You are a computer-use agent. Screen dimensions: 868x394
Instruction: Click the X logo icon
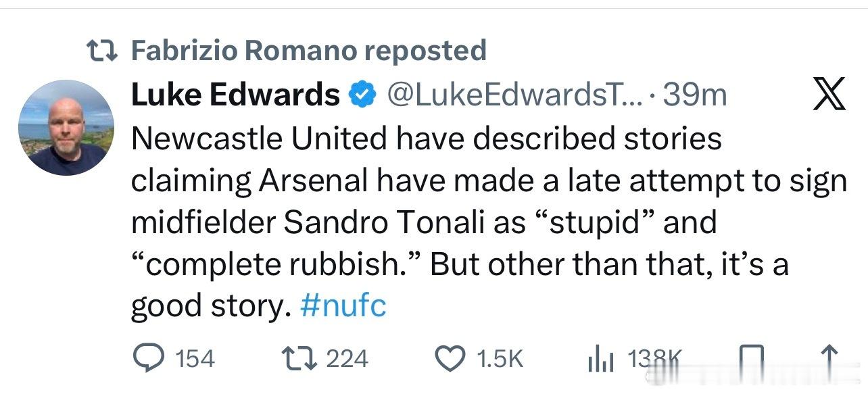827,95
